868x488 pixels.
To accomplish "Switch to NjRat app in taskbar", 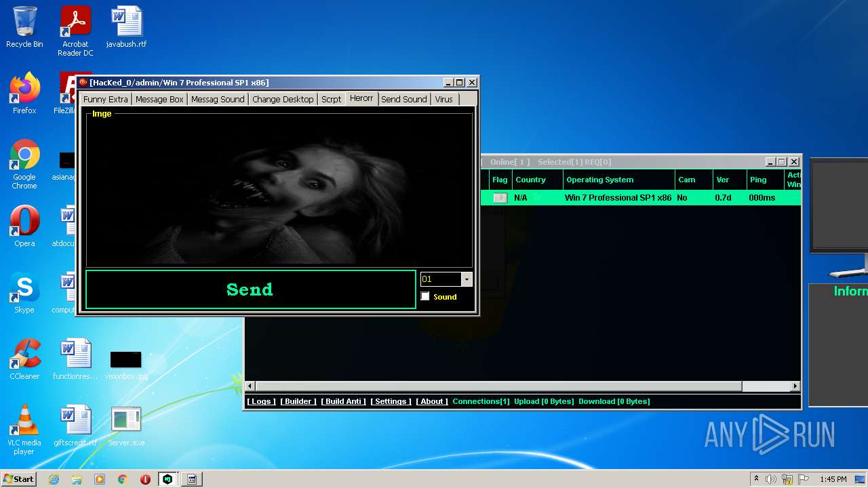I will (x=167, y=479).
